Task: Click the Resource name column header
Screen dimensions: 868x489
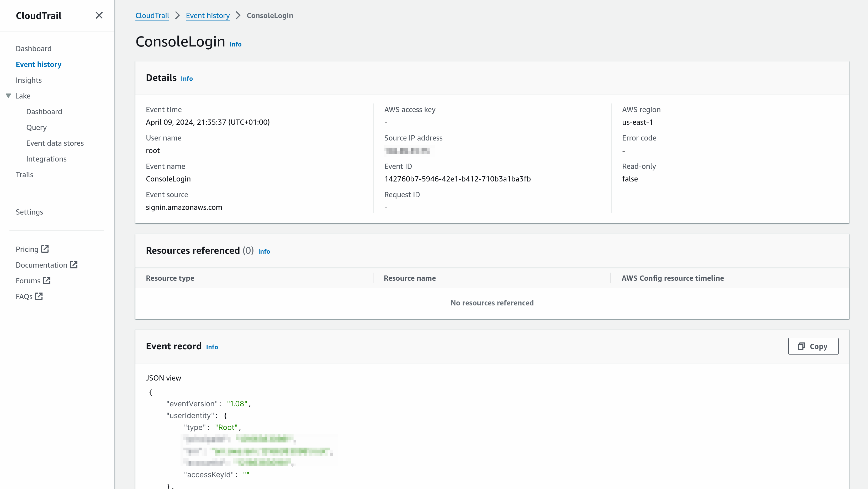Action: [x=409, y=278]
